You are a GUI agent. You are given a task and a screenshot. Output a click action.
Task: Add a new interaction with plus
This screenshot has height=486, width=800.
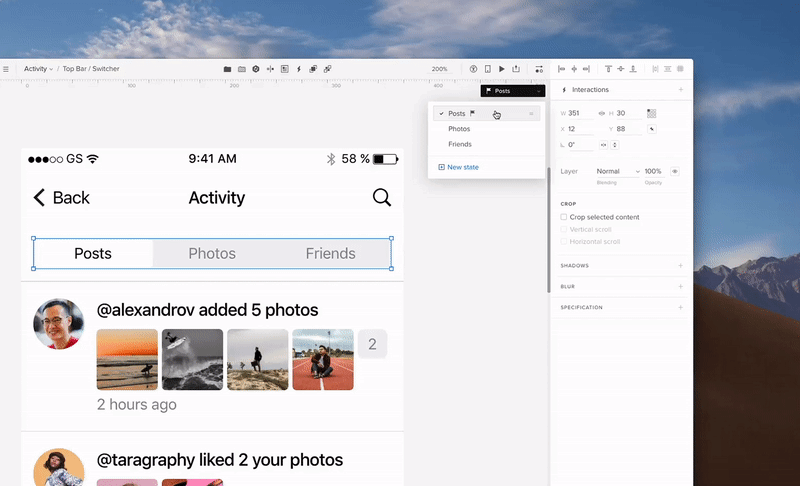coord(681,90)
